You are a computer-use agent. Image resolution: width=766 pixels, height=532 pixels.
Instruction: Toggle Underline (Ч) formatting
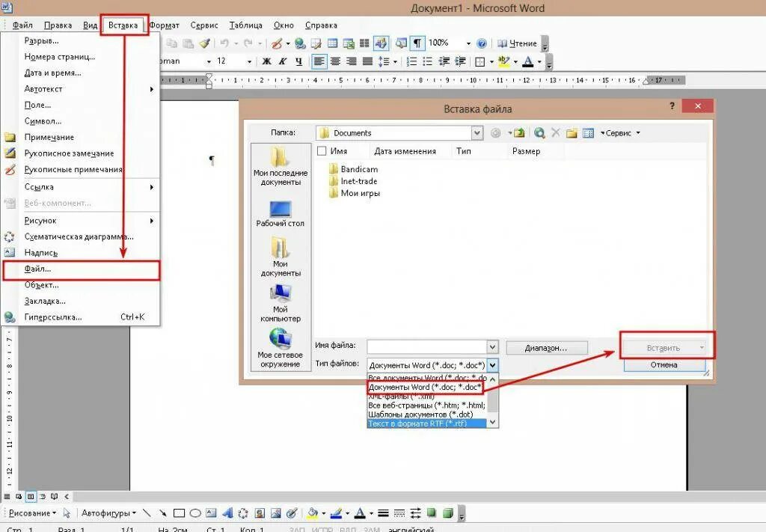click(299, 61)
